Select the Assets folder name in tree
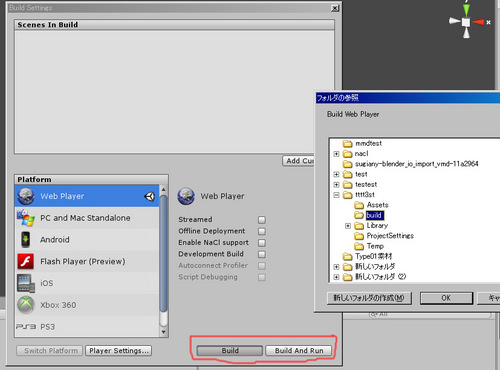The width and height of the screenshot is (500, 370). tap(378, 205)
